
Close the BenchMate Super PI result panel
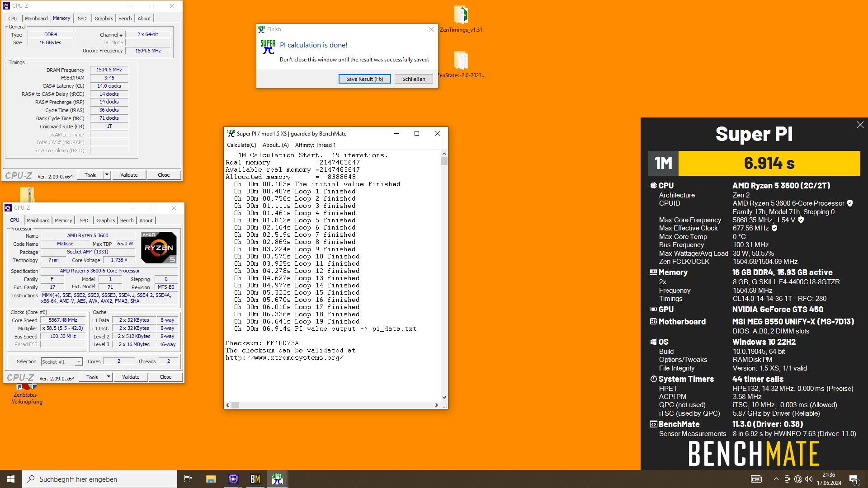coord(860,125)
